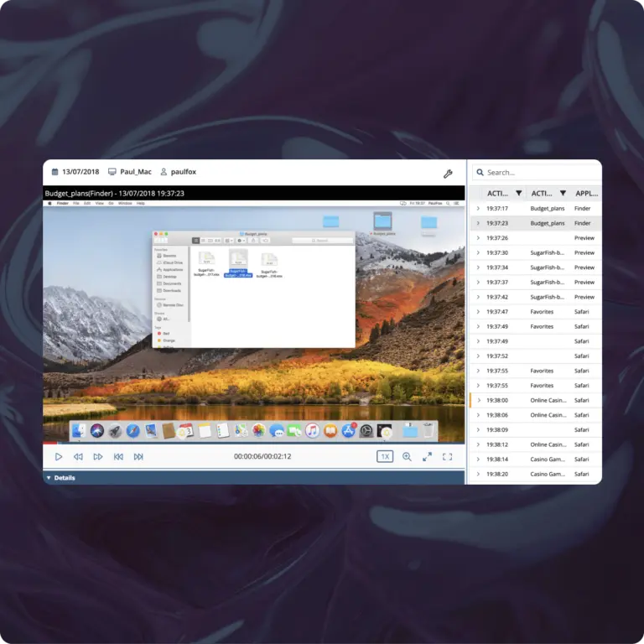644x644 pixels.
Task: Open Edit menu in recorded menu bar
Action: pyautogui.click(x=87, y=203)
